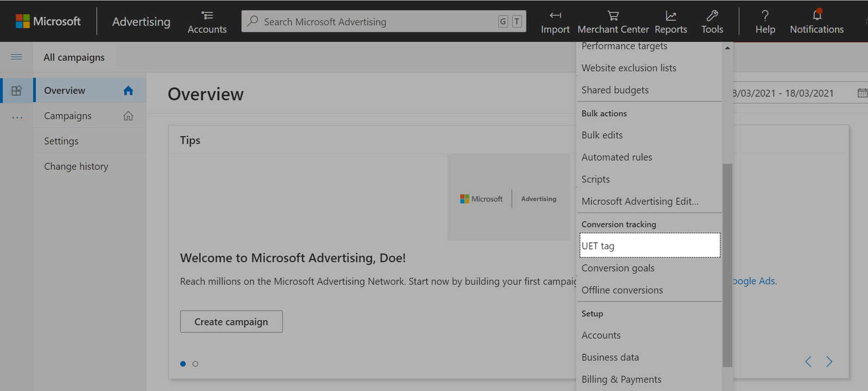Open Notifications bell icon
Screen dimensions: 868x391
click(816, 15)
